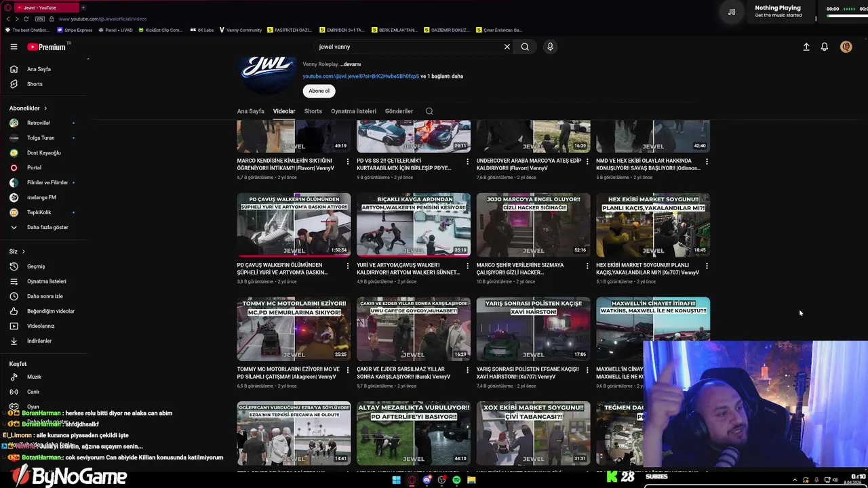The height and width of the screenshot is (488, 868).
Task: Play ÇAKIR VE EJDER YILLAR SONRA thumbnail
Action: tap(414, 329)
